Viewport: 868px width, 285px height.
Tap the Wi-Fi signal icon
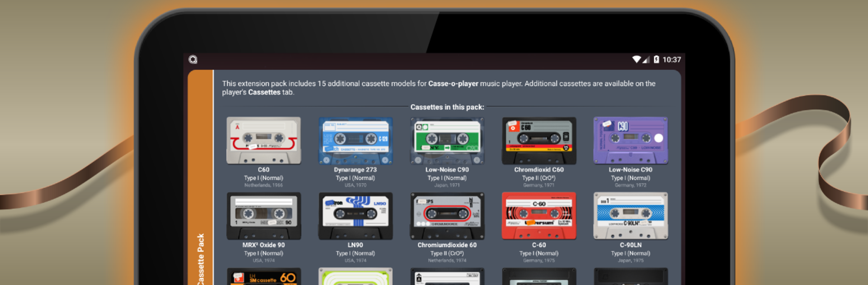tap(637, 59)
